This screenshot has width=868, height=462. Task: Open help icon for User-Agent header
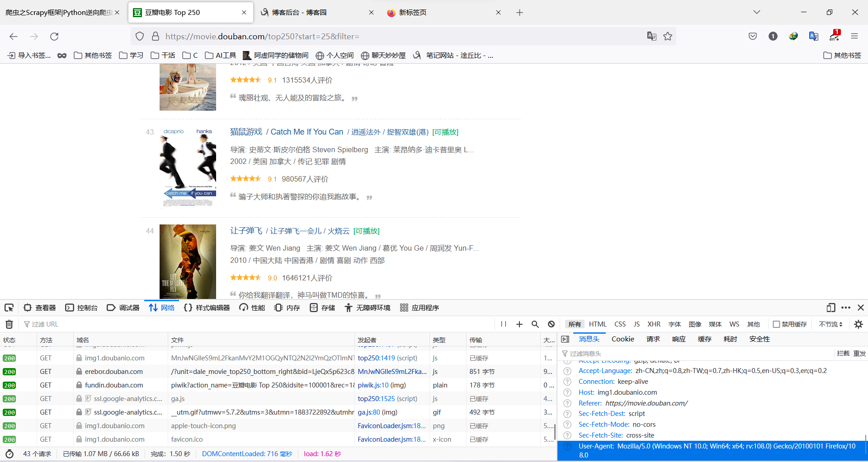coord(567,446)
